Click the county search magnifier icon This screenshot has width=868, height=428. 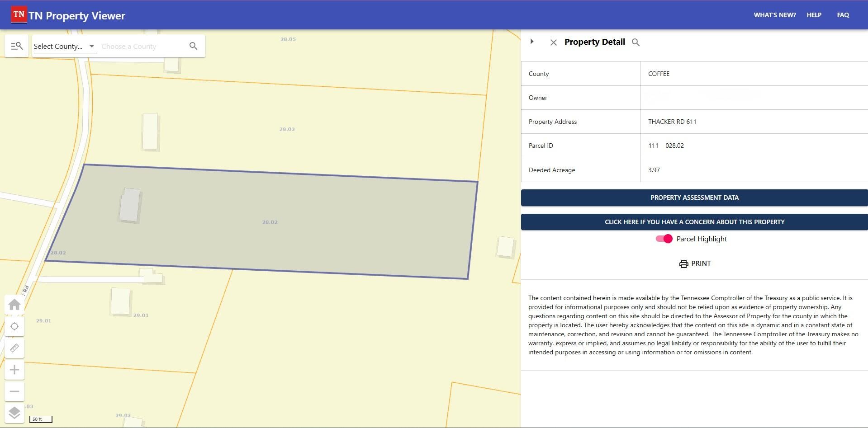[x=193, y=46]
